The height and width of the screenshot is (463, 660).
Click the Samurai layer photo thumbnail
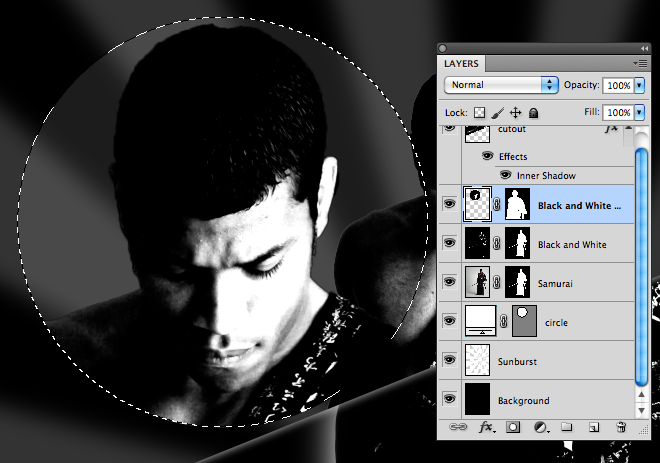point(477,282)
